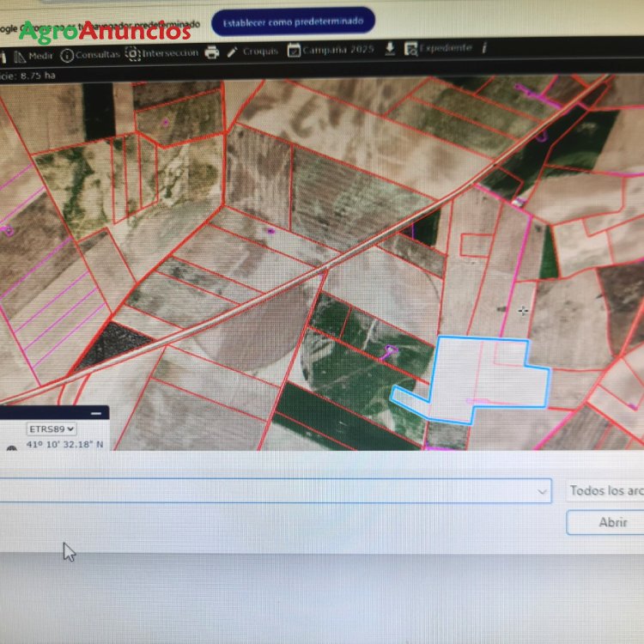
Task: Open the Croquis pencil tool
Action: click(252, 52)
